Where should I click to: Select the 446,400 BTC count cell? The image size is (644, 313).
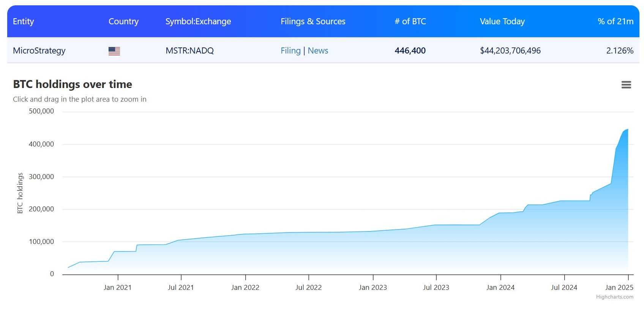point(410,50)
